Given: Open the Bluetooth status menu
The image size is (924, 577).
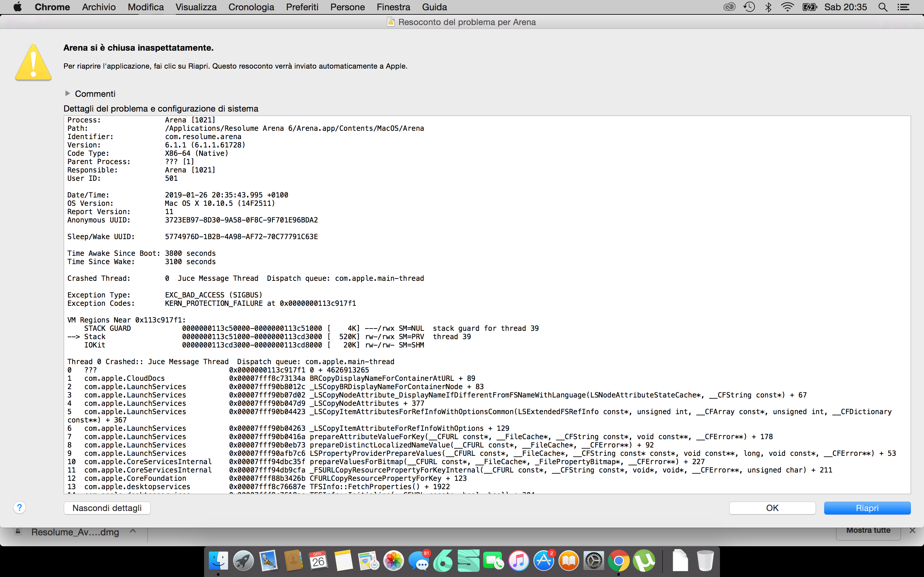Looking at the screenshot, I should click(x=768, y=7).
